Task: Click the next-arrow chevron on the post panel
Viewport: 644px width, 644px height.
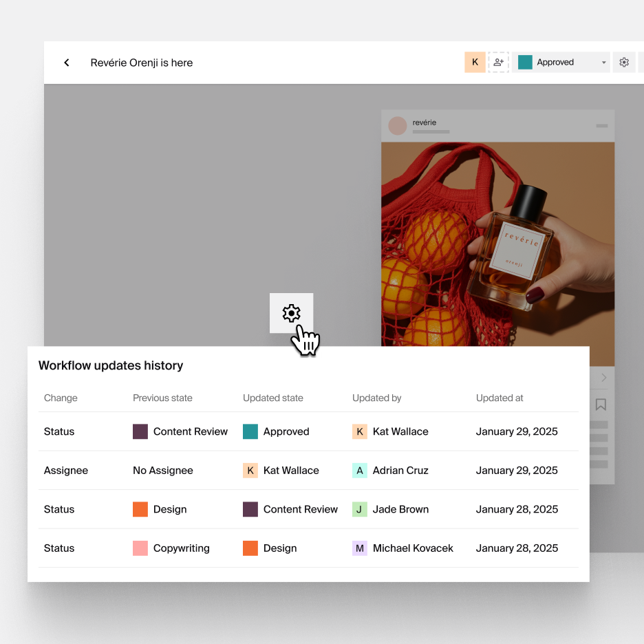Action: pos(603,377)
